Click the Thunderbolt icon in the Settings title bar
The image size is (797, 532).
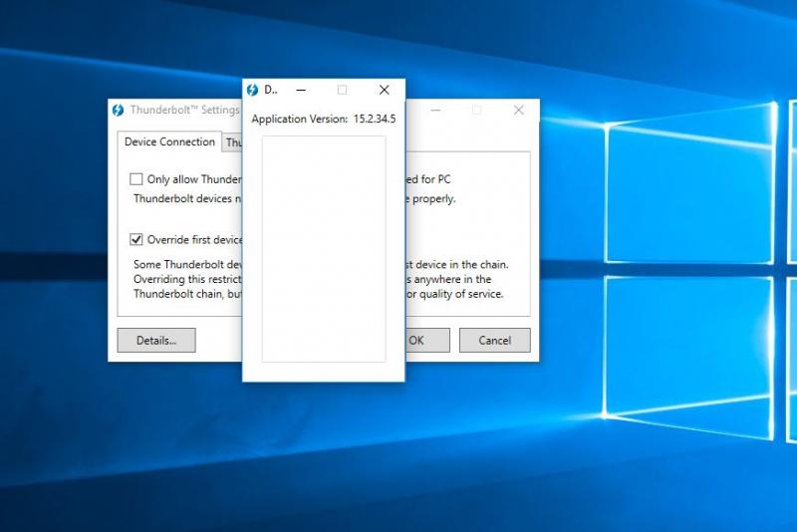point(118,111)
